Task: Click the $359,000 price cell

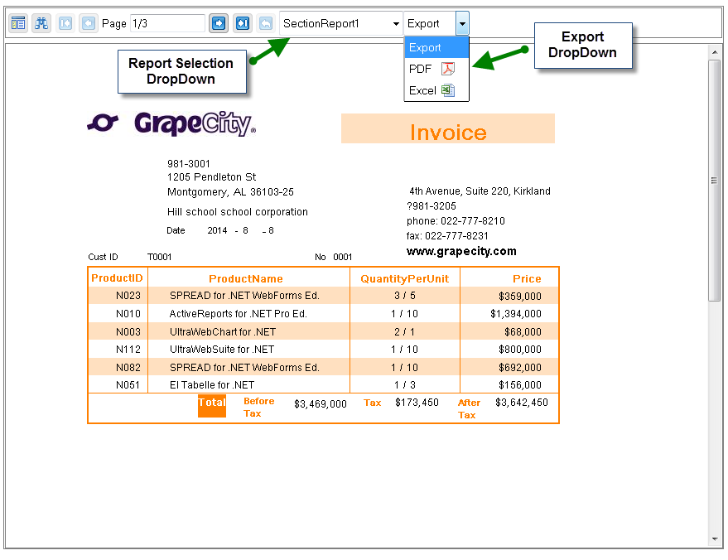Action: [x=520, y=297]
